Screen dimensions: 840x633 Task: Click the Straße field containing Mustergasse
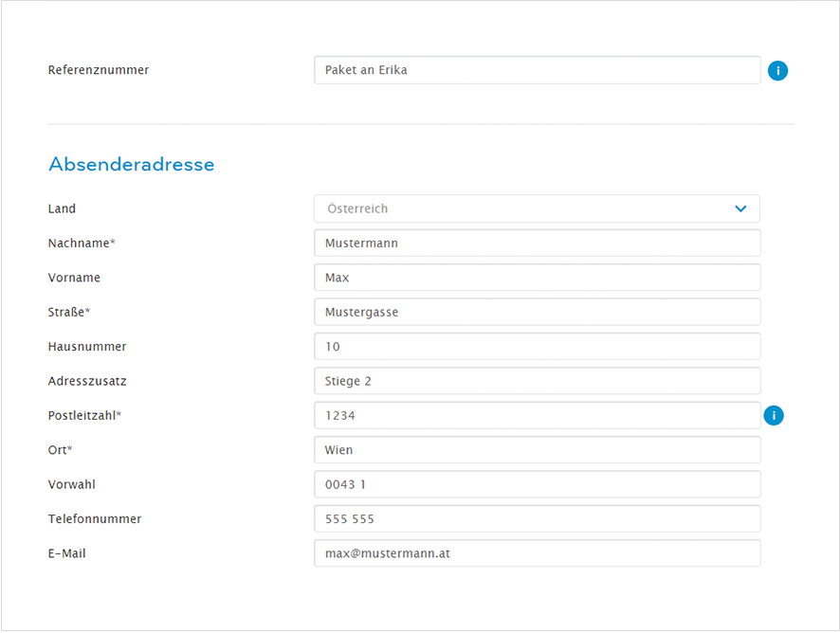(538, 312)
